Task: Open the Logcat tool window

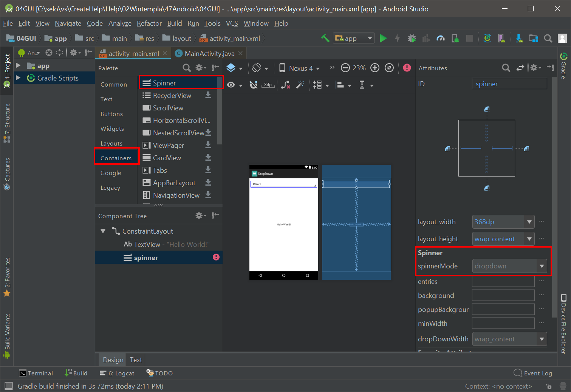Action: [117, 373]
